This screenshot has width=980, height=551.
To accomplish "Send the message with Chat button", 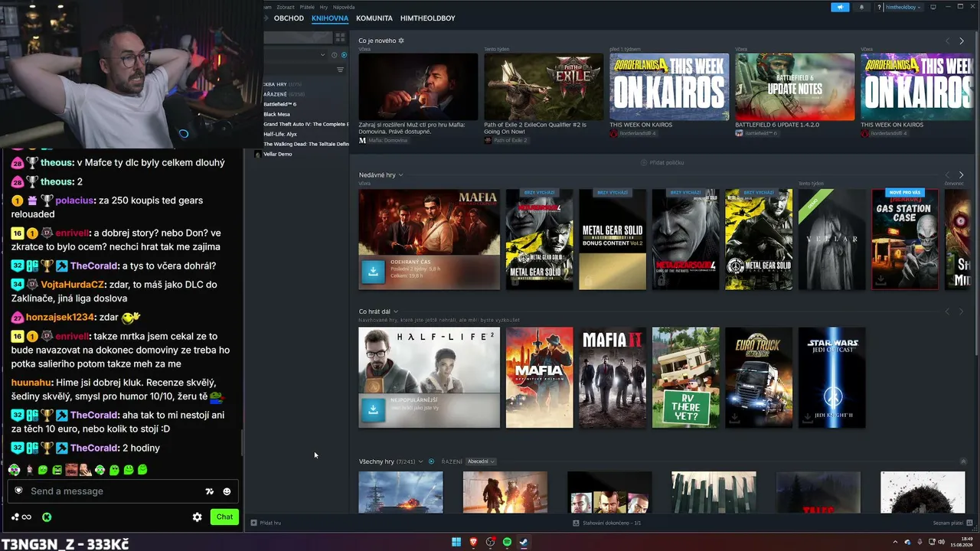I will (x=224, y=517).
